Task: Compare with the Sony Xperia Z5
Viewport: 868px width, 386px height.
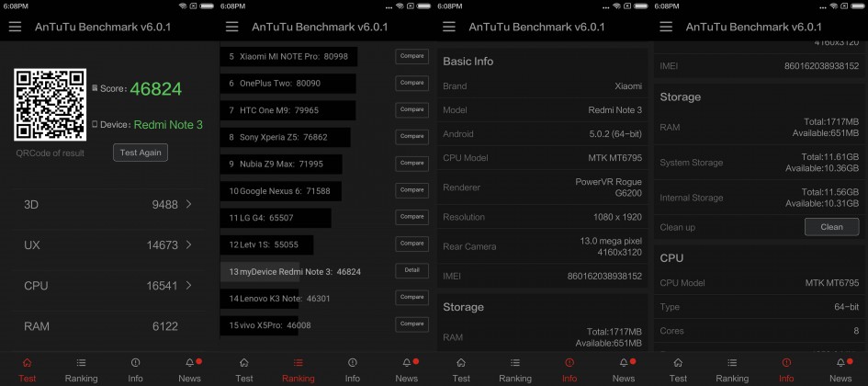Action: click(411, 137)
